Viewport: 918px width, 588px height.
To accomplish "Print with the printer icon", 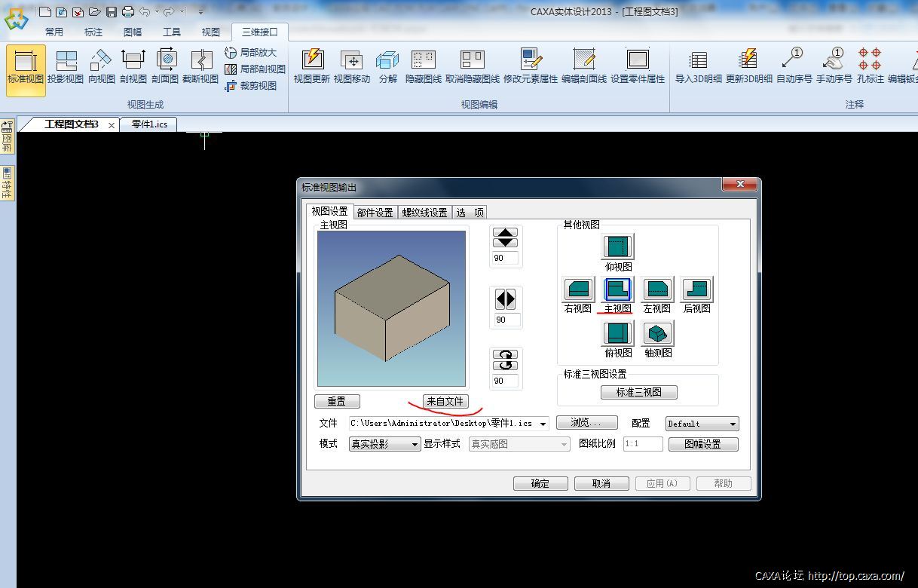I will tap(128, 11).
